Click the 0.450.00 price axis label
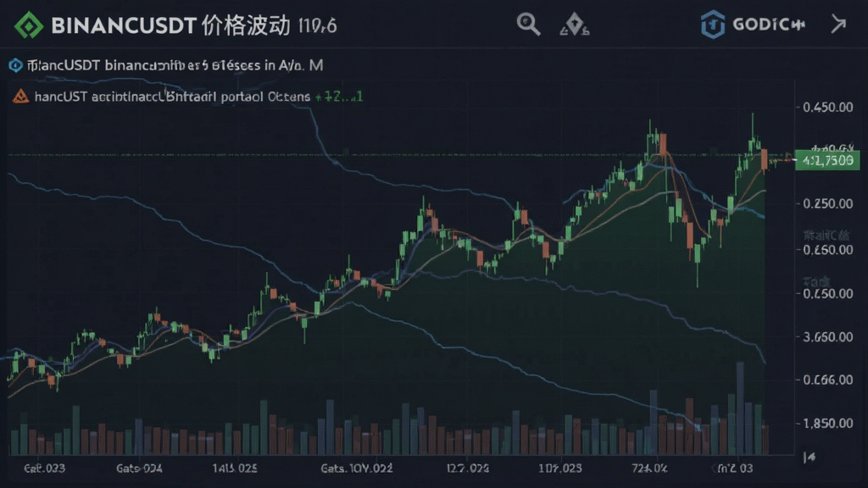Viewport: 868px width, 488px height. [x=827, y=107]
